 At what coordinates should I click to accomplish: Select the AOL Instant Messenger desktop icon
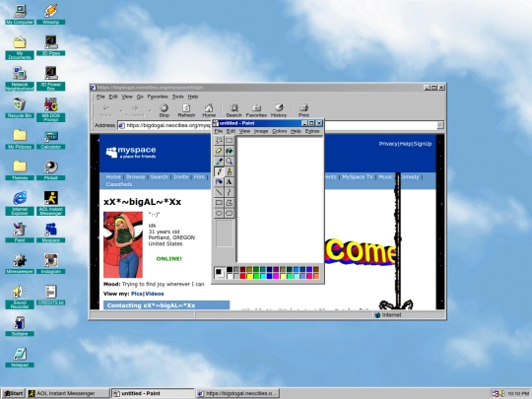(51, 203)
